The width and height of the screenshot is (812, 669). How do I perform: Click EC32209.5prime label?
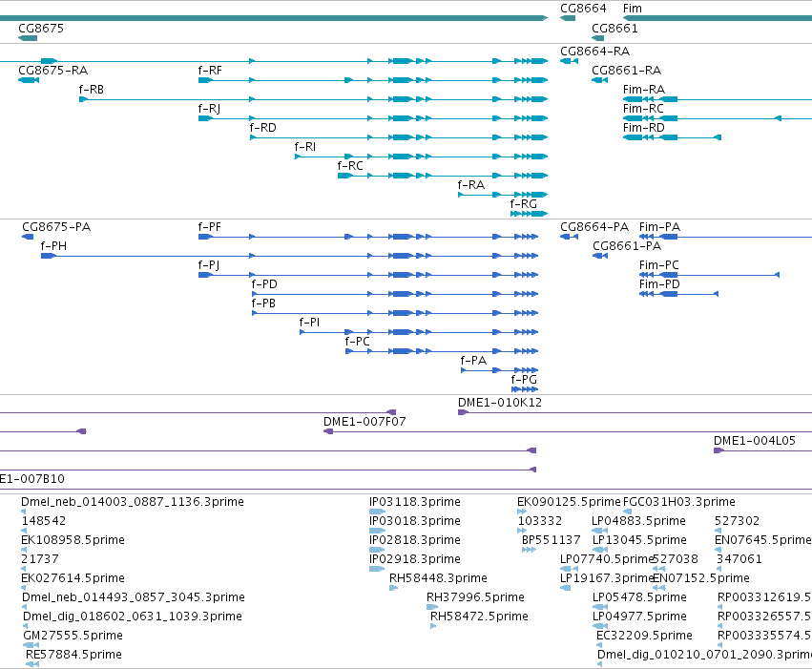644,636
